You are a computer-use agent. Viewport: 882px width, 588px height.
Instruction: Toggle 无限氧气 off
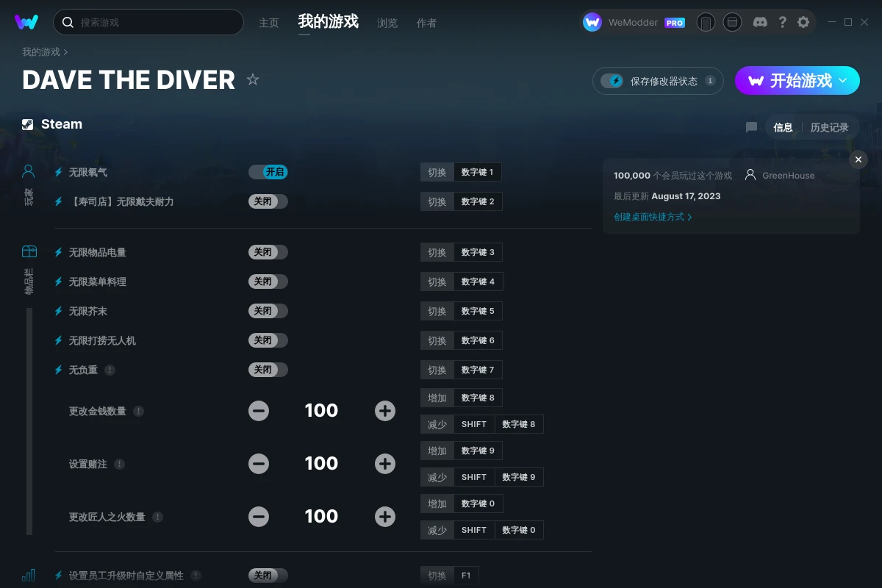click(268, 172)
